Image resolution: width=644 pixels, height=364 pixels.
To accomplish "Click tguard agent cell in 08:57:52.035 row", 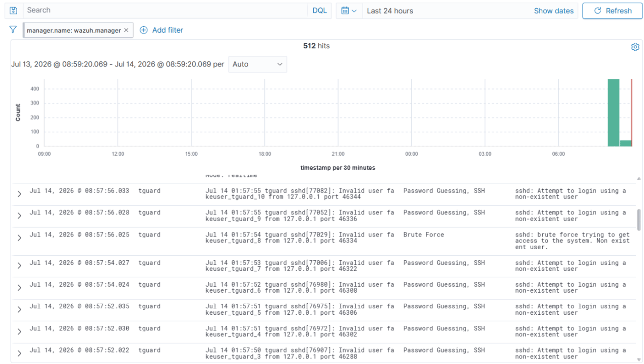I will pyautogui.click(x=149, y=306).
